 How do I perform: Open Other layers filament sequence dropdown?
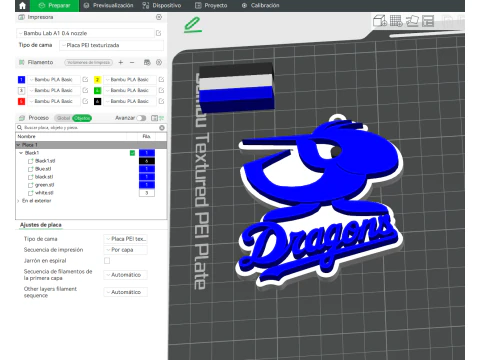coord(126,292)
